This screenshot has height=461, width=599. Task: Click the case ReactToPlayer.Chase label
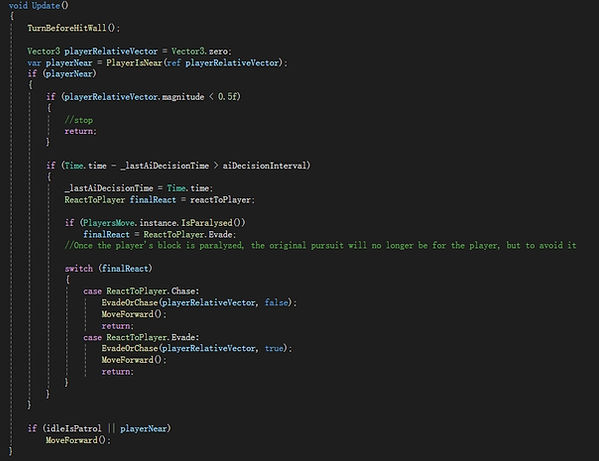click(141, 291)
